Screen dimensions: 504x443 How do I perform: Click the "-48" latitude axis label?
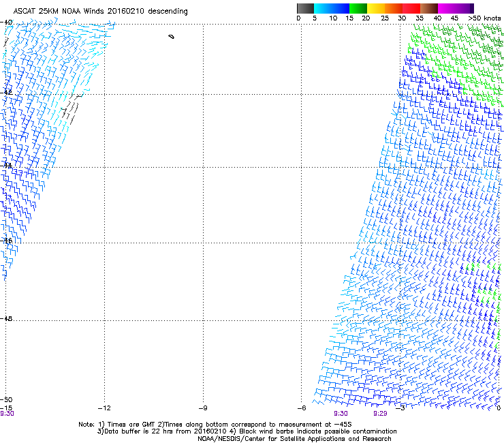6,318
